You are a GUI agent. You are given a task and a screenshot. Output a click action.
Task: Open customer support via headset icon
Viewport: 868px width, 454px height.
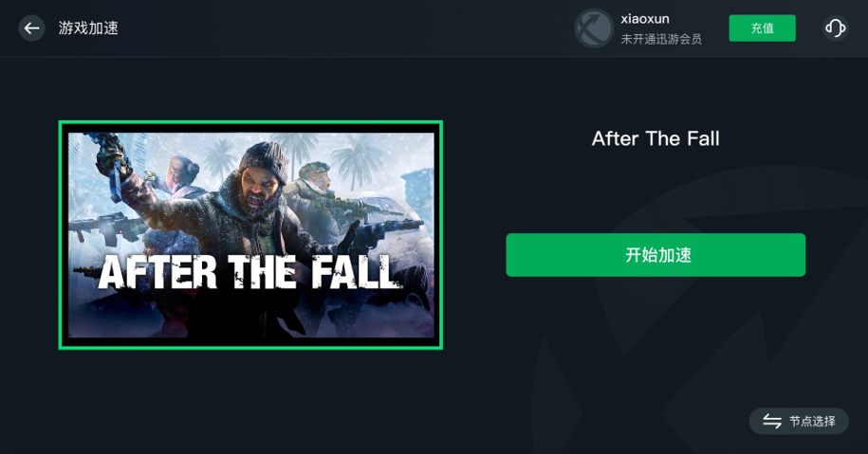pos(836,28)
